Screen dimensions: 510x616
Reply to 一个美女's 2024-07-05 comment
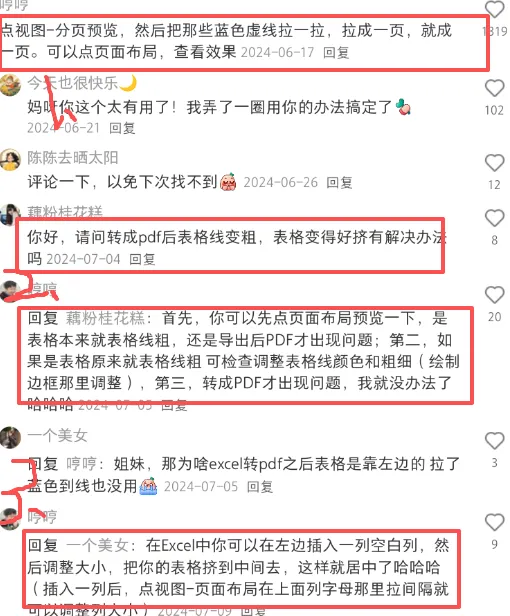tap(260, 487)
